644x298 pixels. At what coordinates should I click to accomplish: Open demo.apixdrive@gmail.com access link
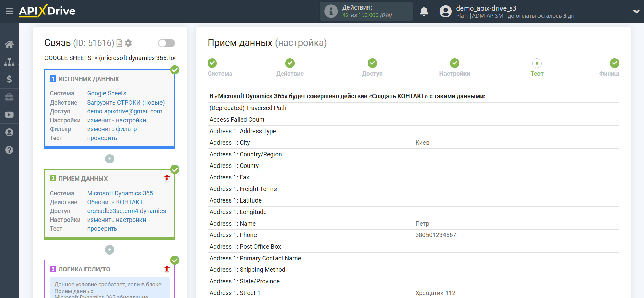click(125, 111)
